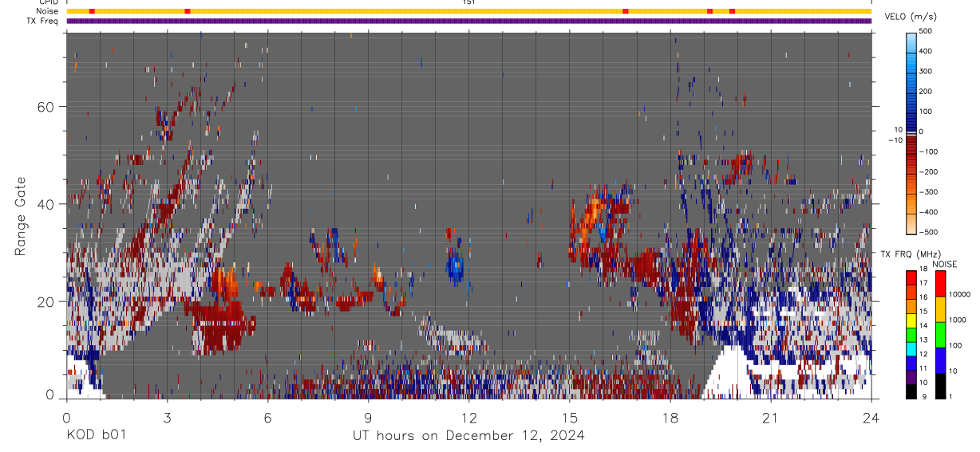This screenshot has width=980, height=452.
Task: Click the '300' tick label on velocity scale
Action: pos(925,71)
